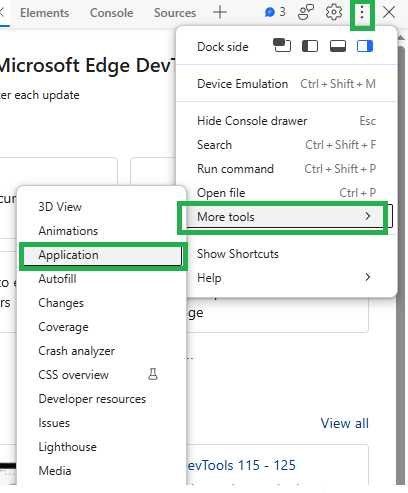The width and height of the screenshot is (408, 493).
Task: Expand the Help submenu arrow
Action: 368,277
